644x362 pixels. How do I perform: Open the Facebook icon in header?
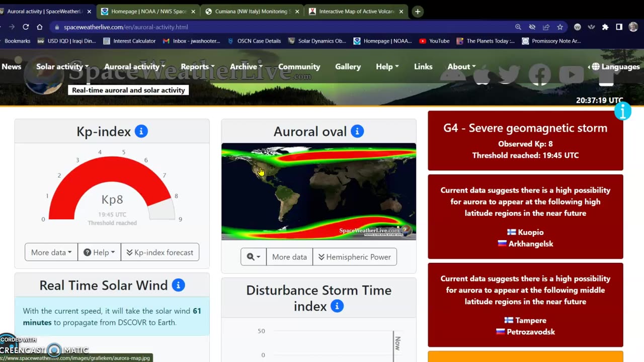[540, 74]
